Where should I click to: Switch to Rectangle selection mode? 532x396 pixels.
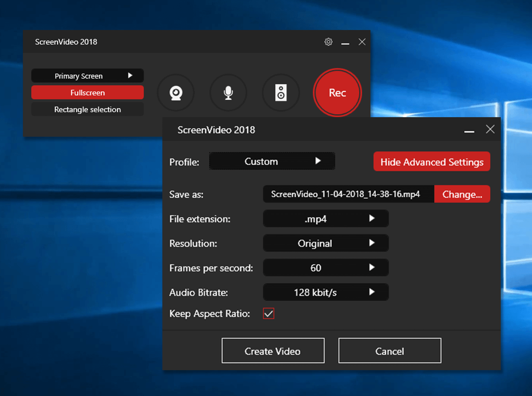pos(87,109)
